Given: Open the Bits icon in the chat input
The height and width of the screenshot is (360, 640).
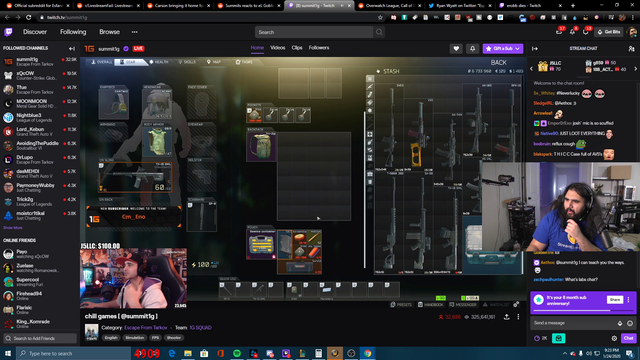Looking at the screenshot, I should 620,323.
